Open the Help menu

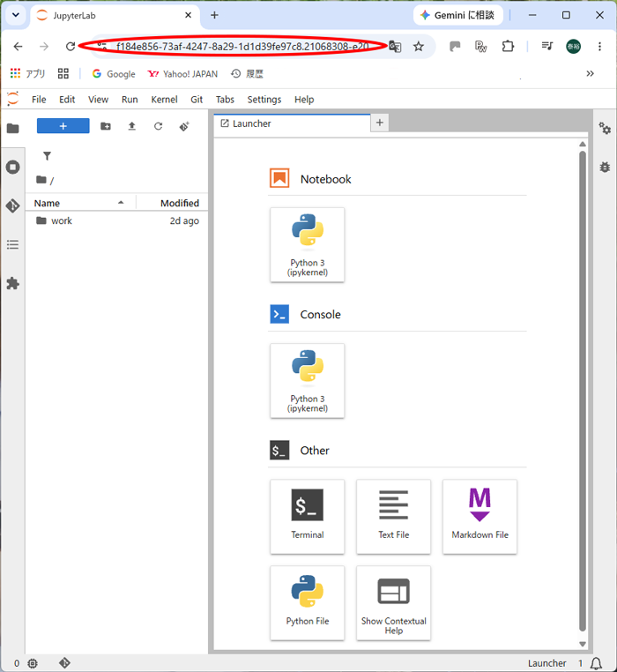pos(304,100)
